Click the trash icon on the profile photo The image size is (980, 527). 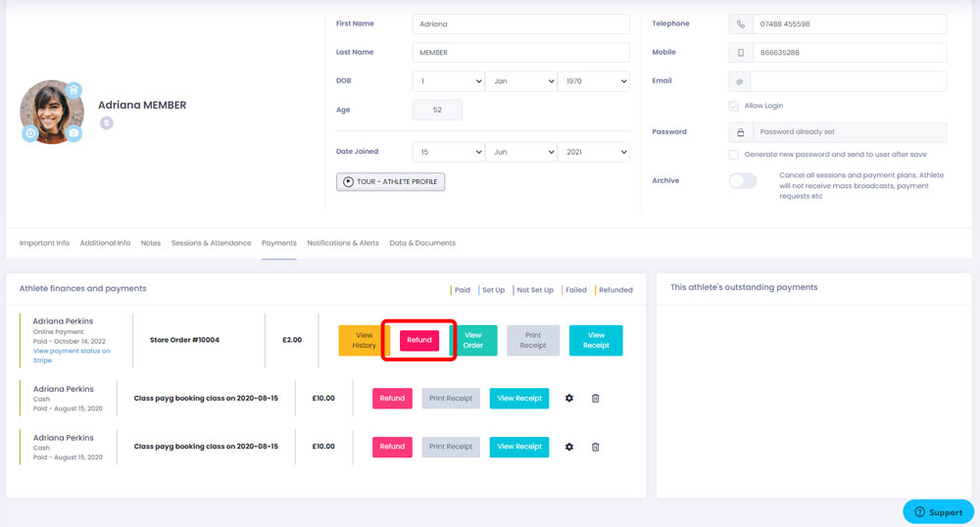coord(73,90)
